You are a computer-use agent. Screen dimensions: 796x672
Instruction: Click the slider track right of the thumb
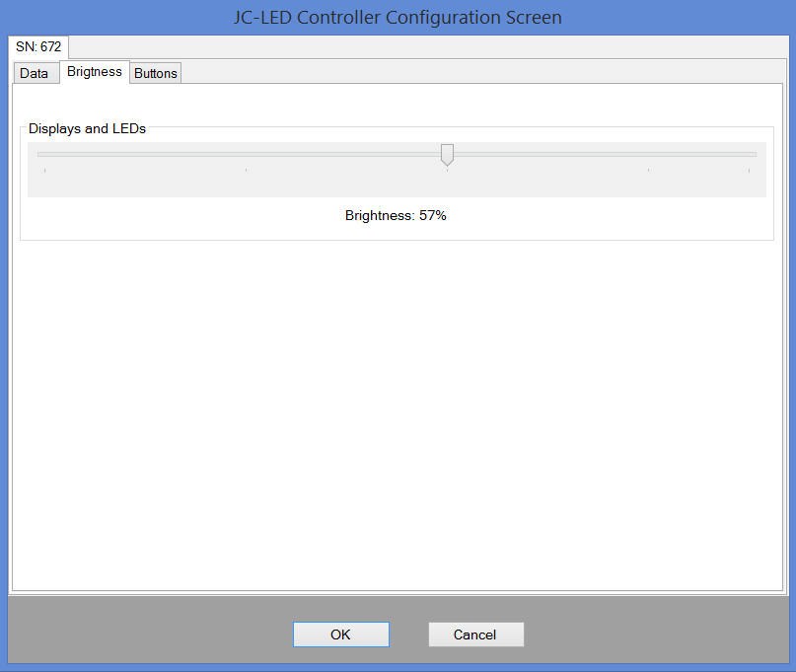(x=602, y=154)
